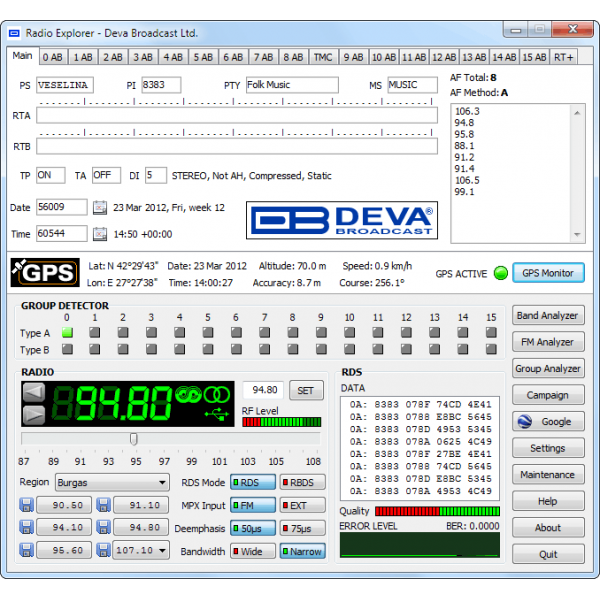The image size is (600, 600).
Task: Click the SET frequency button
Action: coord(306,390)
